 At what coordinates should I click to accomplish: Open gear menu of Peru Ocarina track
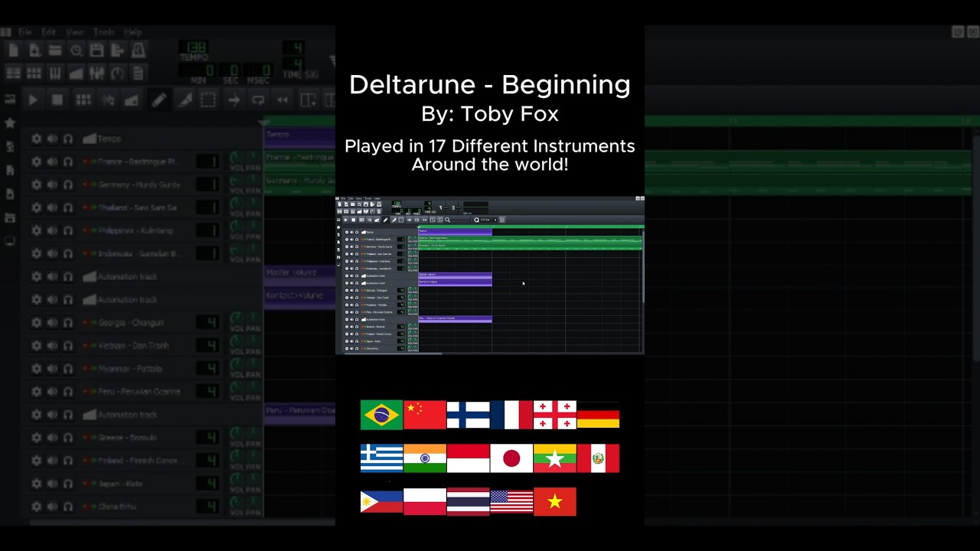(x=36, y=391)
